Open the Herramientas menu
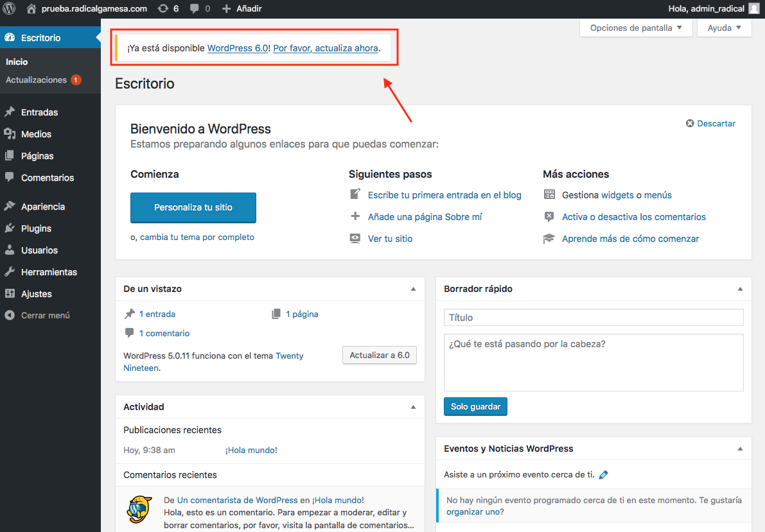 50,272
